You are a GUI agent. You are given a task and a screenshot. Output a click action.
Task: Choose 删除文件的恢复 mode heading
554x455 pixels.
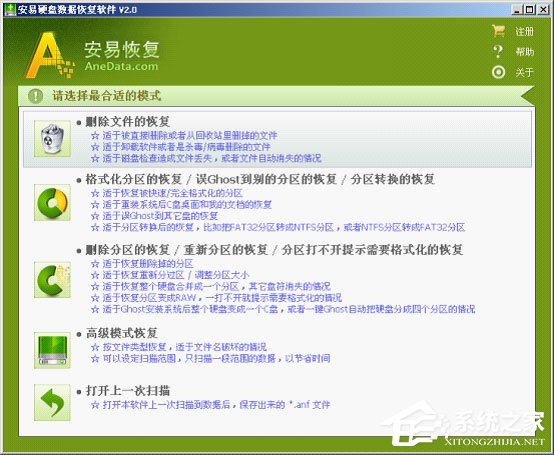click(128, 122)
